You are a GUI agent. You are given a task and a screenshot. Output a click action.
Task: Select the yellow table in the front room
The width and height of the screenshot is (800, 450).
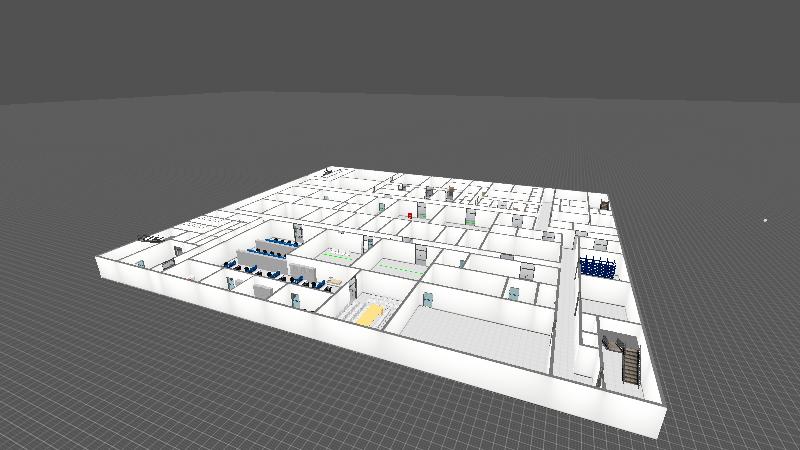[x=370, y=315]
